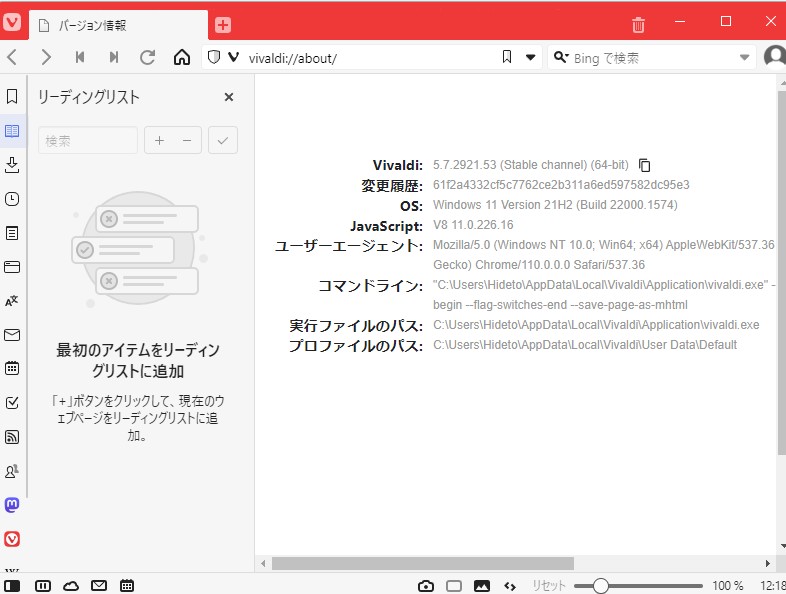
Task: Open Feeds panel RSS icon
Action: coord(12,437)
